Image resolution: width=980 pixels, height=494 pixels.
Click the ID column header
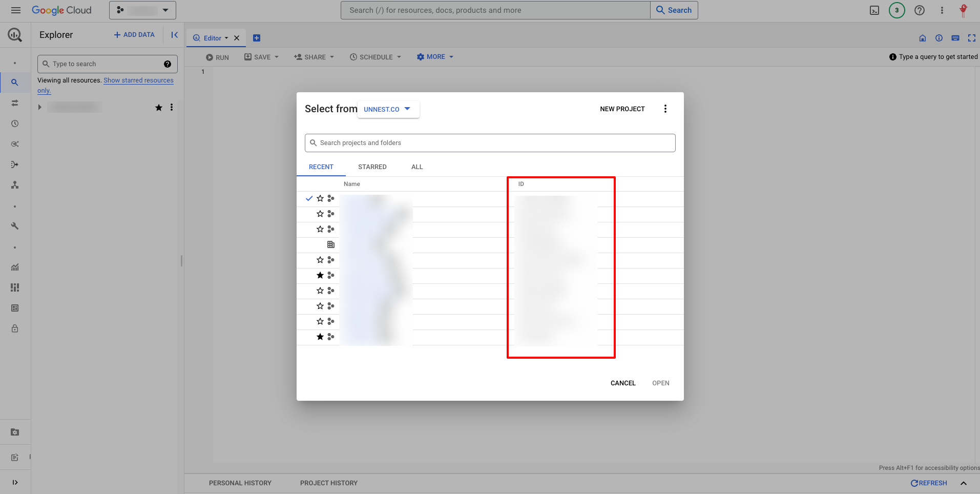pyautogui.click(x=521, y=184)
